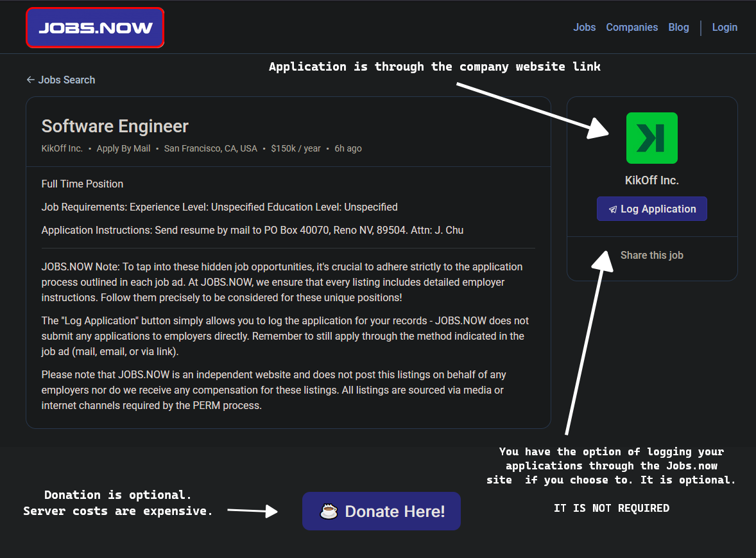Click the Full Time Position text
Image resolution: width=756 pixels, height=558 pixels.
click(82, 184)
